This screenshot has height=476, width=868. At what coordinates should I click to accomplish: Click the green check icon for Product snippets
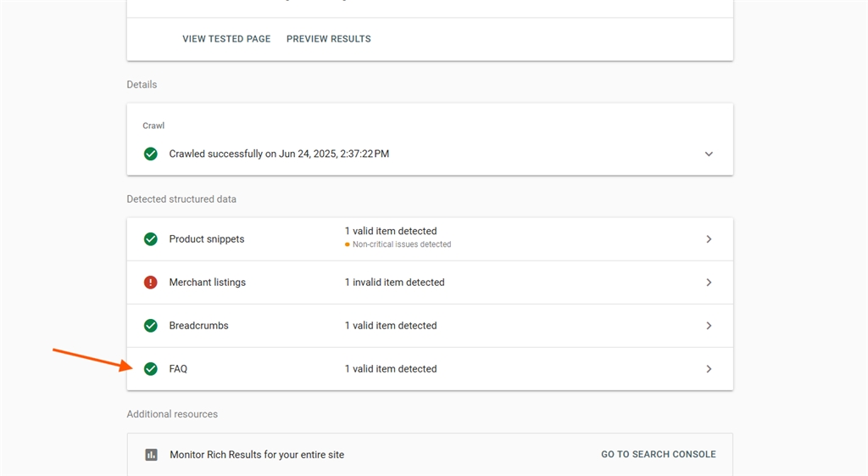[x=151, y=238]
